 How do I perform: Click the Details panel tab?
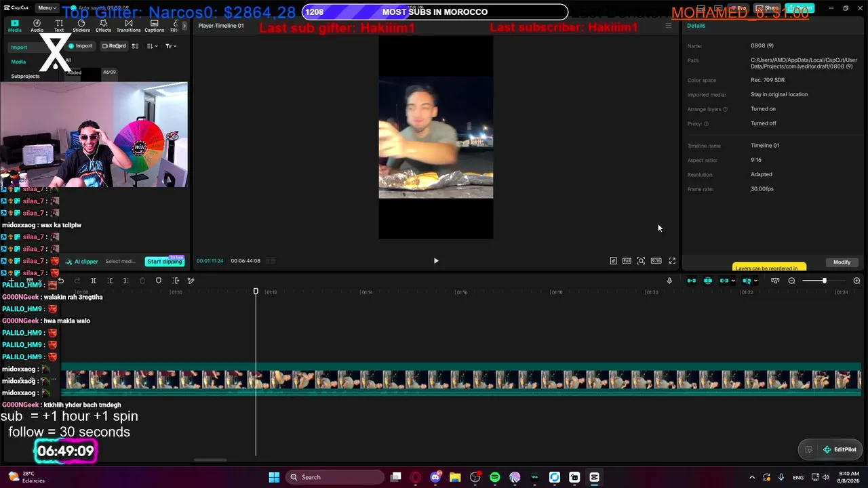click(696, 26)
